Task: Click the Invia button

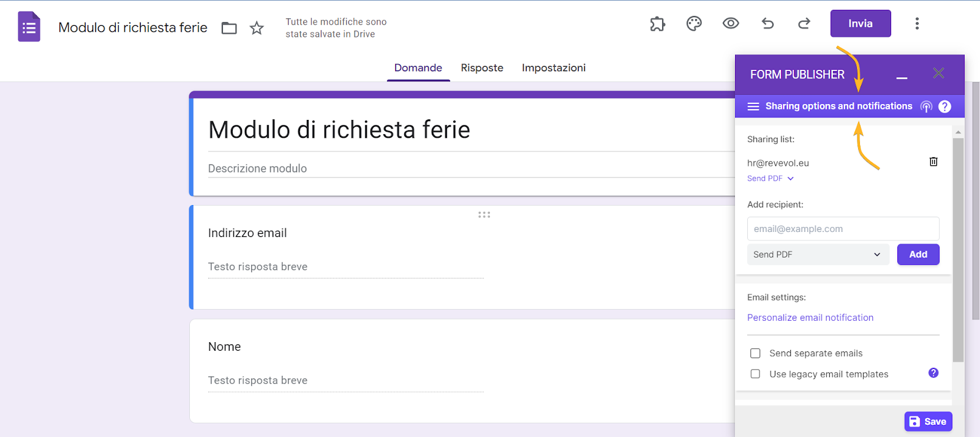Action: 860,24
